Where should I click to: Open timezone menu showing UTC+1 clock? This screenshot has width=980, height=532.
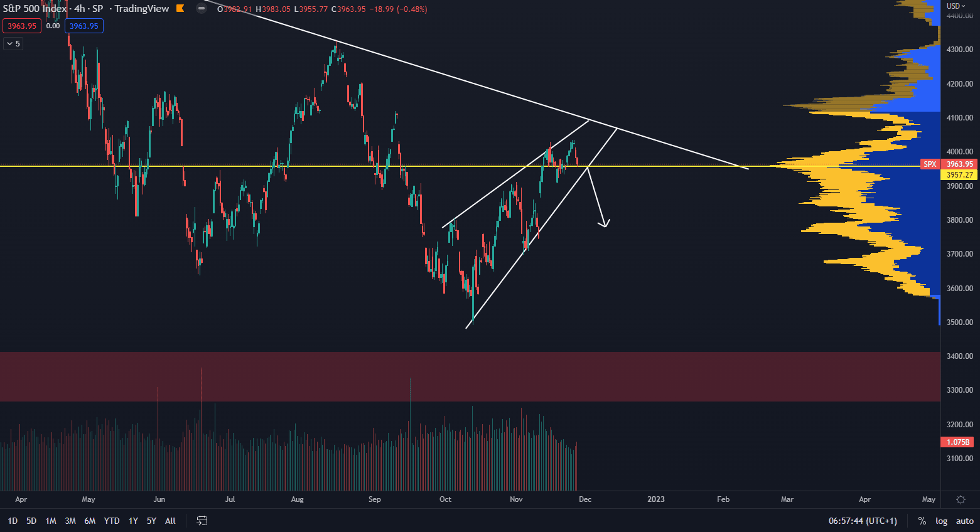tap(863, 521)
